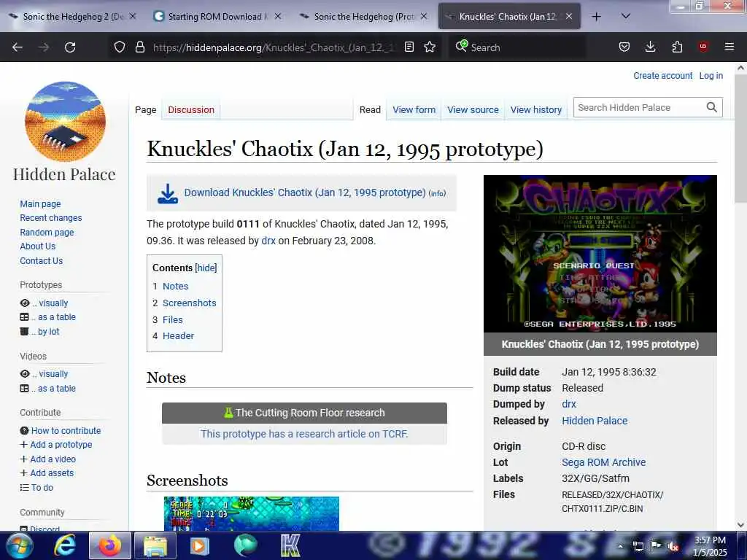
Task: Click the magnifier icon in Search Hidden Palace
Action: pos(712,108)
